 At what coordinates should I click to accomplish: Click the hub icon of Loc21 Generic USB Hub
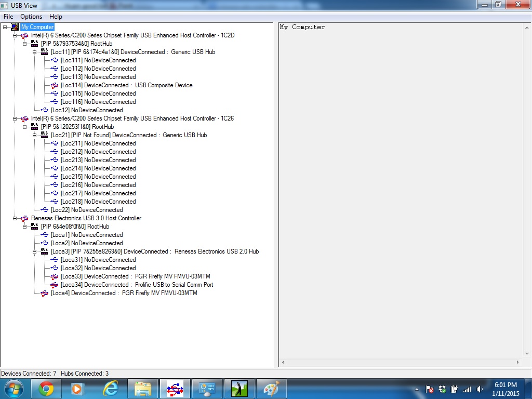point(45,135)
